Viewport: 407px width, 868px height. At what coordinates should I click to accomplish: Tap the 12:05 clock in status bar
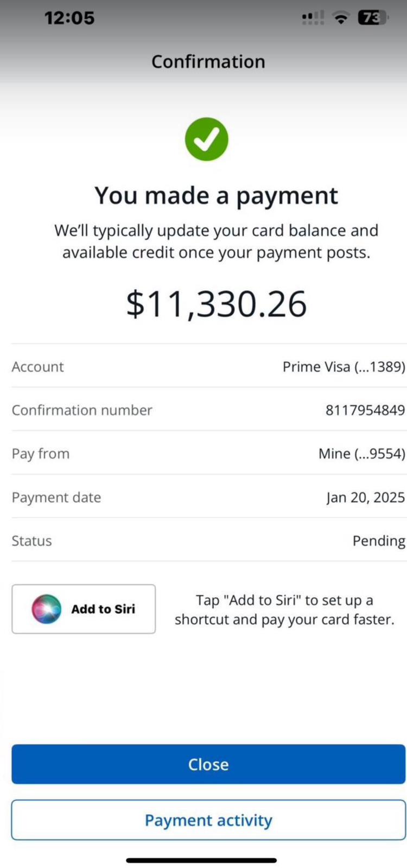click(x=69, y=18)
